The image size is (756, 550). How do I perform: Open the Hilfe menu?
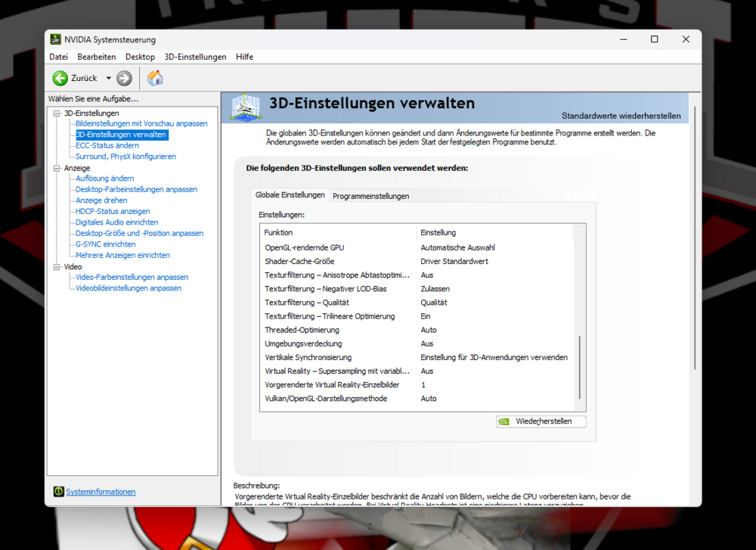(x=244, y=56)
